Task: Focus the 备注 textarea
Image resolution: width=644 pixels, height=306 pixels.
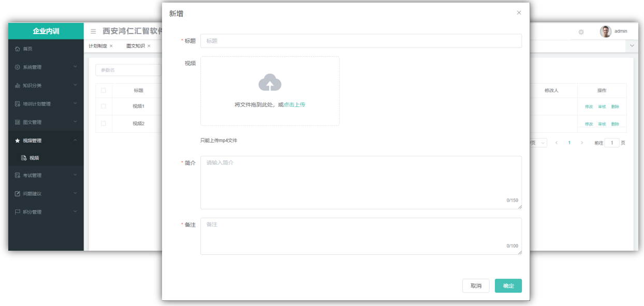Action: [361, 236]
